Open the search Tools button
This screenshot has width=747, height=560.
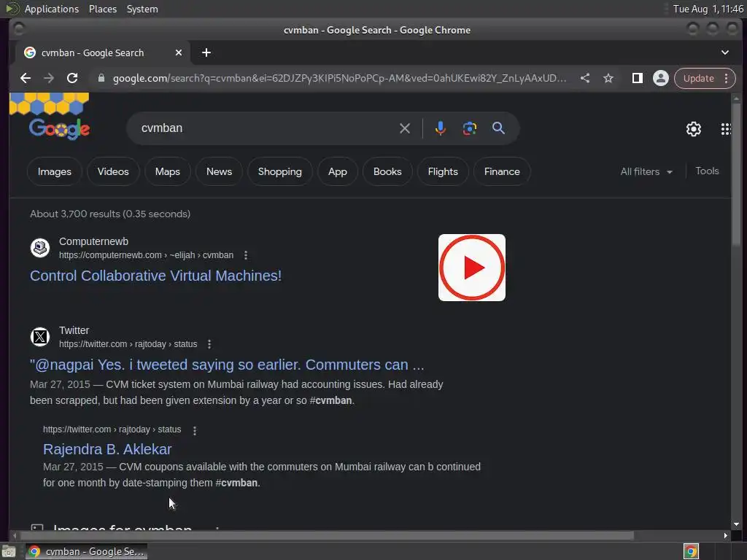707,171
